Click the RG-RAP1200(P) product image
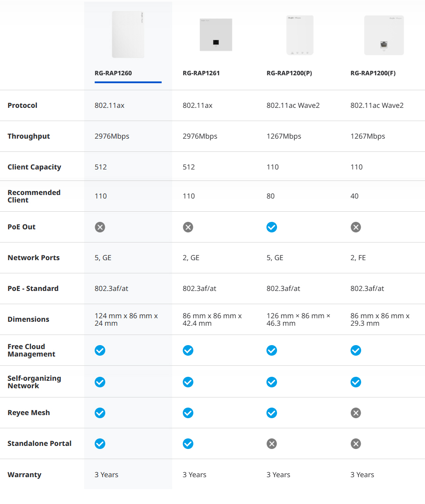The image size is (425, 504). [300, 35]
